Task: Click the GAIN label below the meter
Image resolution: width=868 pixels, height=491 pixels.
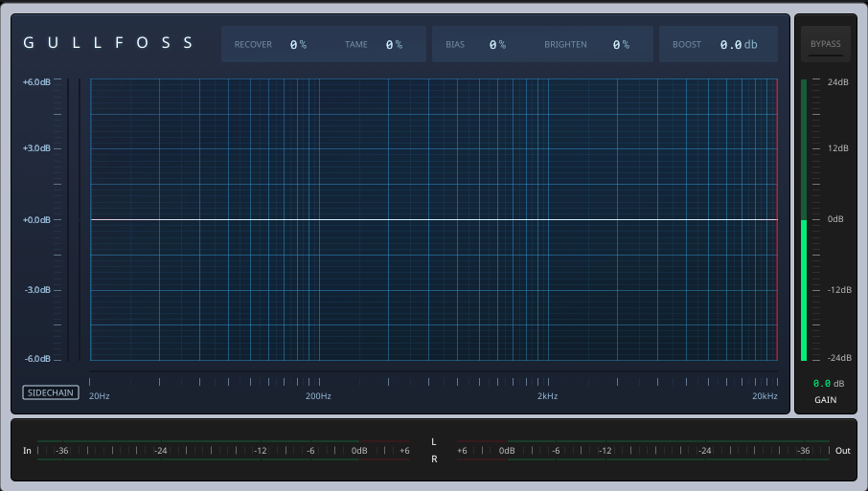Action: (825, 400)
